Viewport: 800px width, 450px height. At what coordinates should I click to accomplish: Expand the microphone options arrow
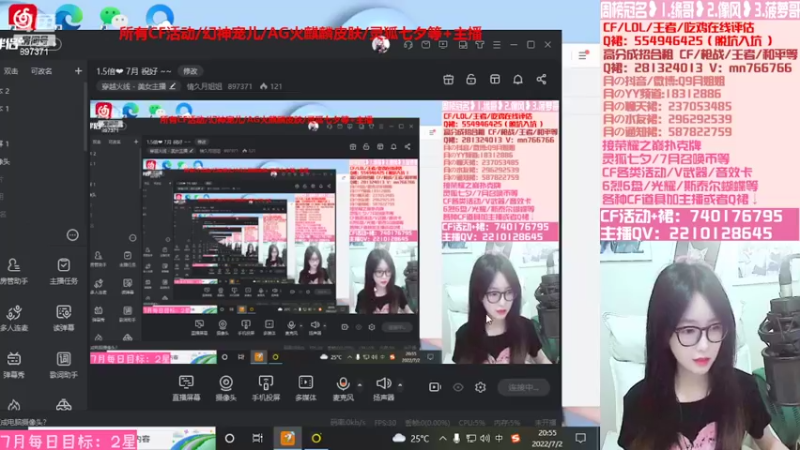tap(360, 385)
